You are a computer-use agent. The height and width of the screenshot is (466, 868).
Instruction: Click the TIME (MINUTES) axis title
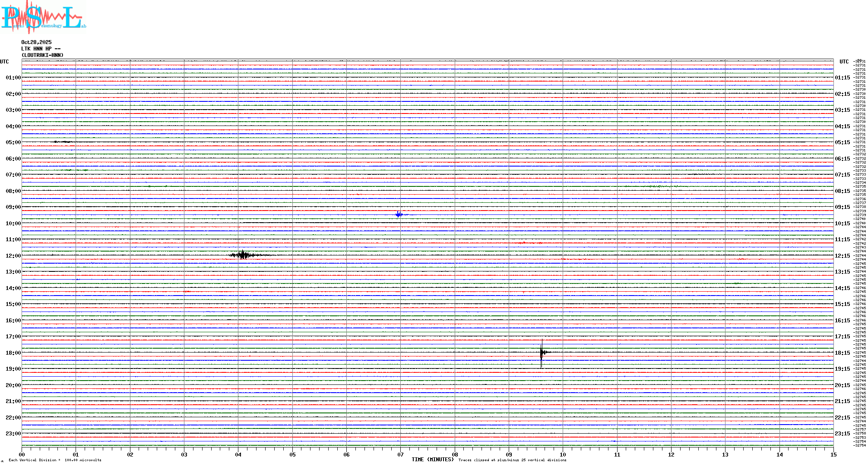pos(432,460)
